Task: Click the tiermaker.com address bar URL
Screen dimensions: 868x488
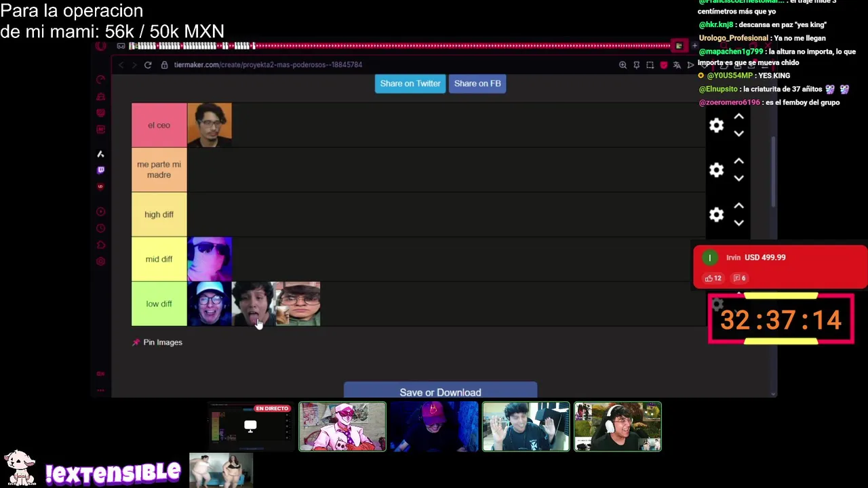Action: (268, 65)
